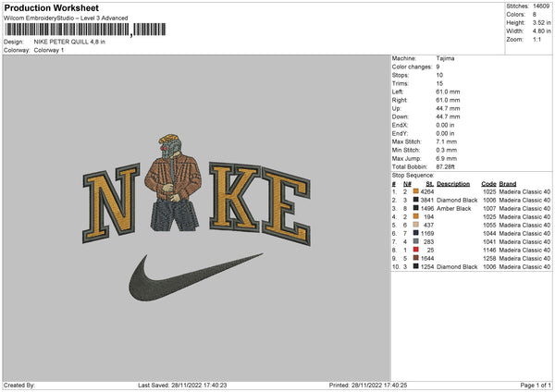Click the black swatch beside stitch count 3841

click(x=416, y=200)
